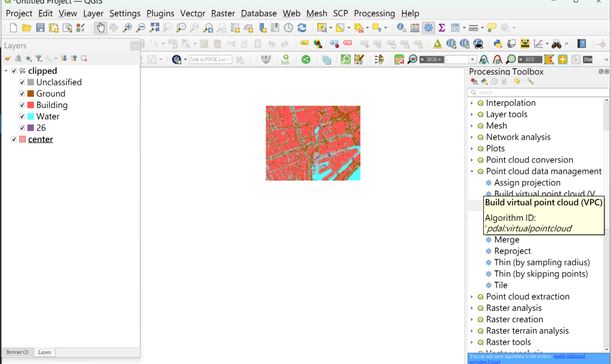Expand Point cloud conversion group
The image size is (611, 364).
click(472, 160)
